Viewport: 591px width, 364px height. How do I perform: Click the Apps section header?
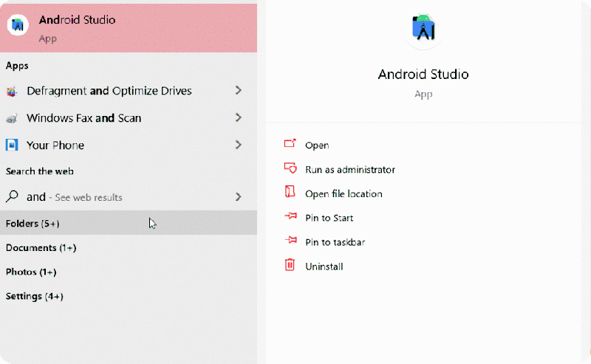pyautogui.click(x=17, y=66)
